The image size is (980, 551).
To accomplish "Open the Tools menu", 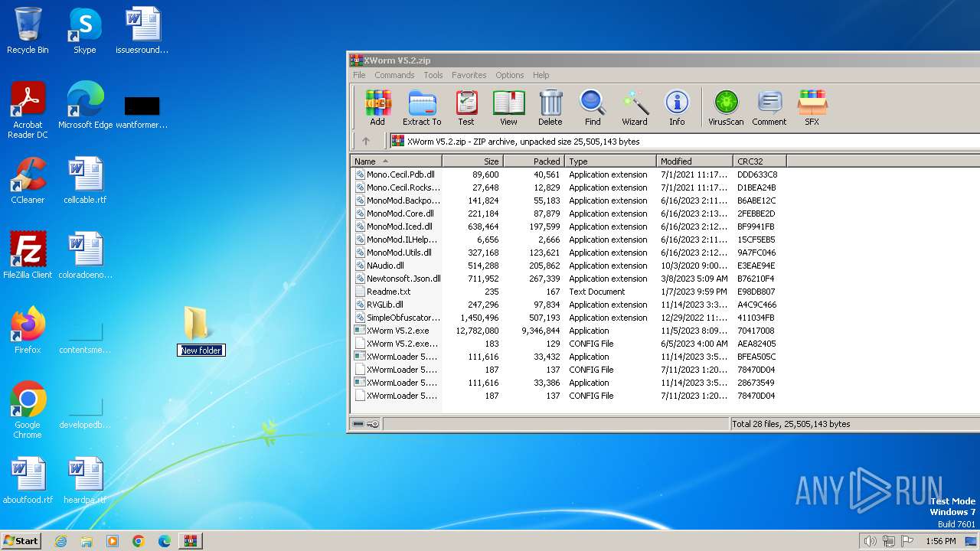I will pyautogui.click(x=433, y=75).
